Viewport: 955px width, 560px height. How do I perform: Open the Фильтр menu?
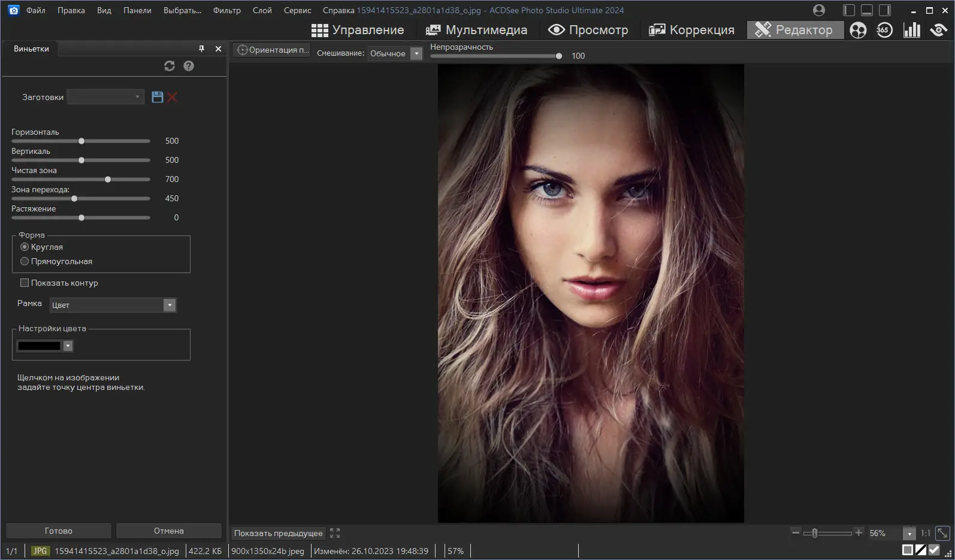tap(226, 10)
